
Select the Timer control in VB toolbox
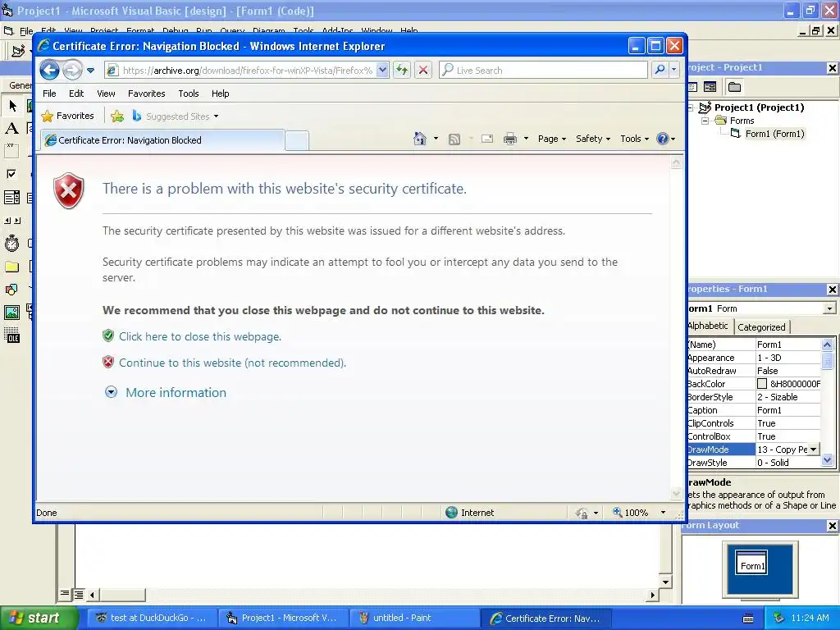11,244
